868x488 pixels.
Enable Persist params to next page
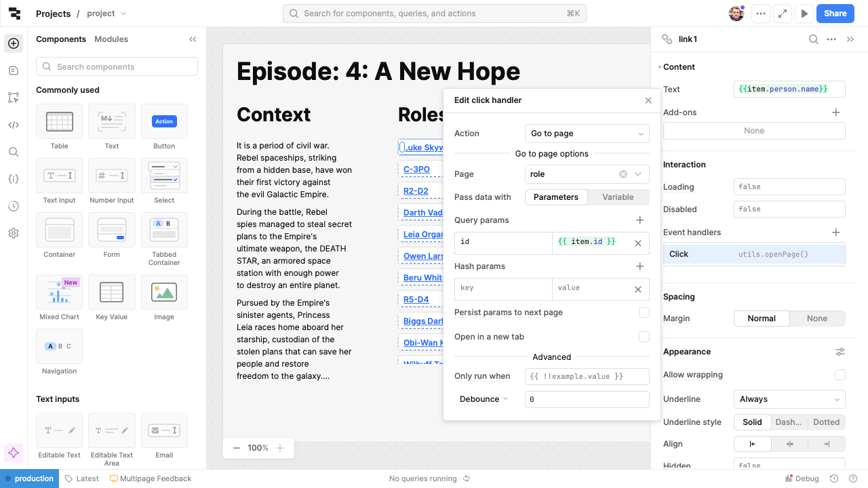644,312
